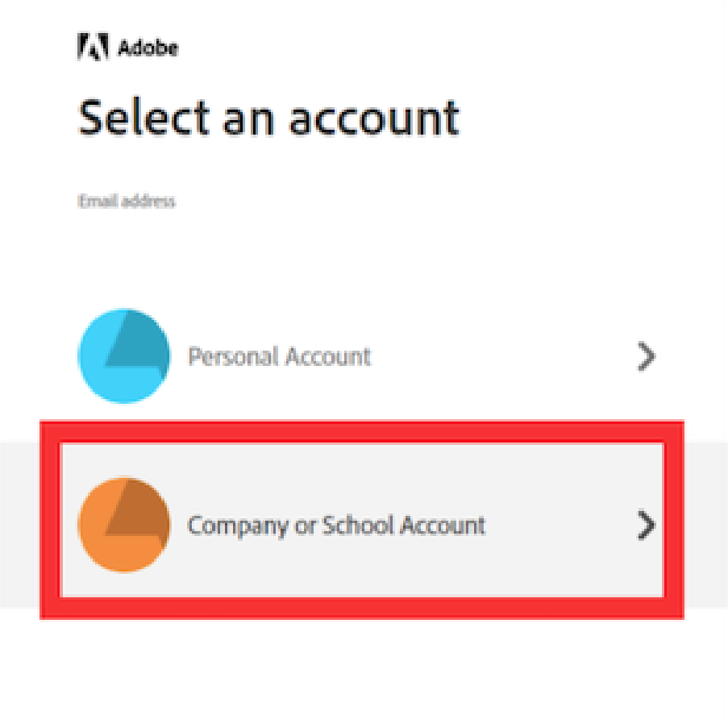The height and width of the screenshot is (723, 728).
Task: Select the Personal Account label
Action: pyautogui.click(x=279, y=356)
